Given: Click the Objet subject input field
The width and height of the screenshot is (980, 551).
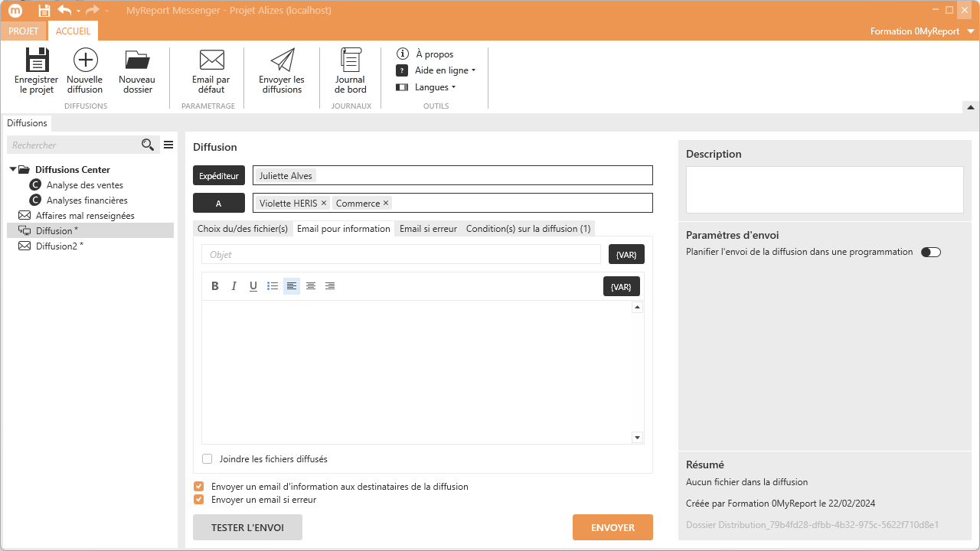Looking at the screenshot, I should tap(401, 254).
